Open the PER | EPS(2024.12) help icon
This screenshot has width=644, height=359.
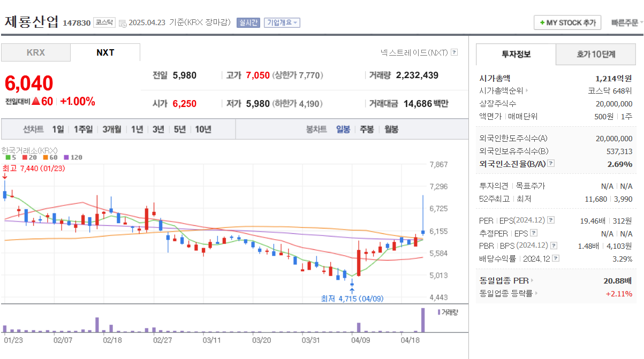click(551, 220)
